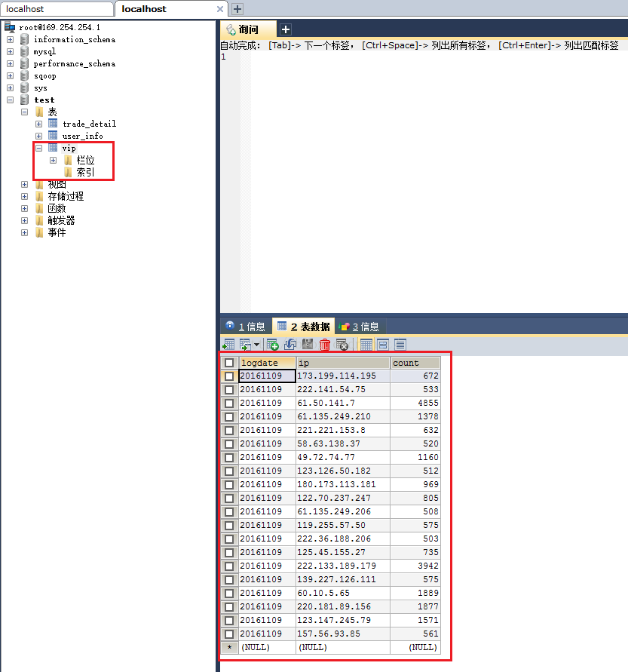
Task: Open the 3 信息 tab
Action: click(x=360, y=327)
